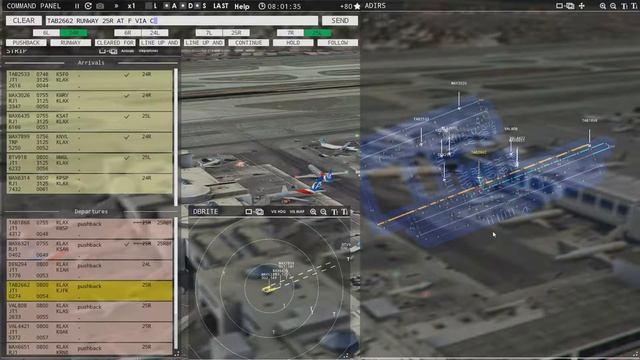Send the command with SEND button
The height and width of the screenshot is (360, 640).
tap(340, 20)
